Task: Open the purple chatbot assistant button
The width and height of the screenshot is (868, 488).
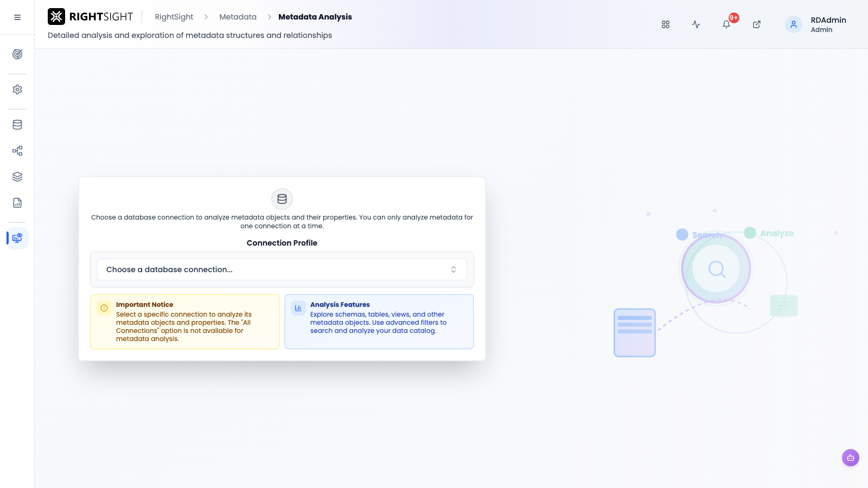Action: coord(851,458)
